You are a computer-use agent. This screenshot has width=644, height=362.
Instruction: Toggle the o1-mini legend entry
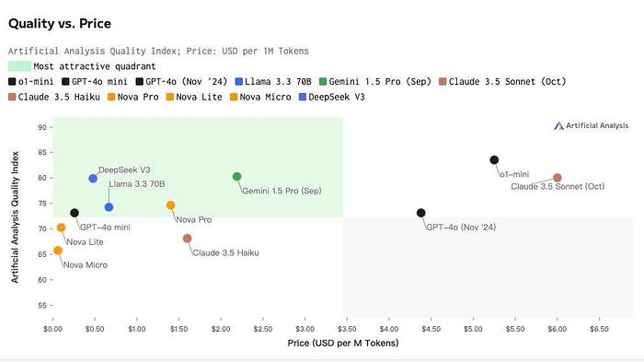click(x=30, y=81)
